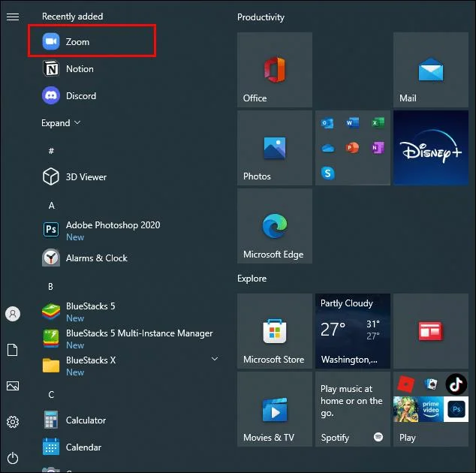476x473 pixels.
Task: Open the user account icon
Action: (x=13, y=314)
